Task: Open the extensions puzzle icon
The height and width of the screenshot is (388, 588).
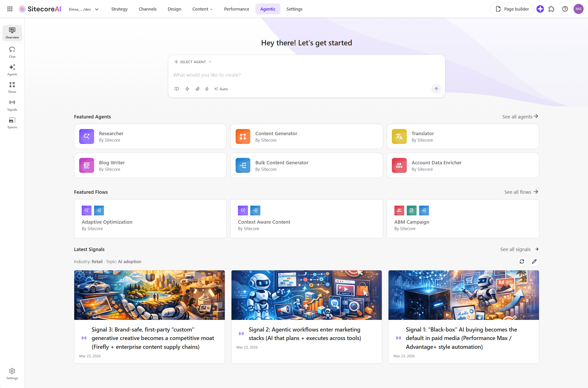Action: click(551, 9)
